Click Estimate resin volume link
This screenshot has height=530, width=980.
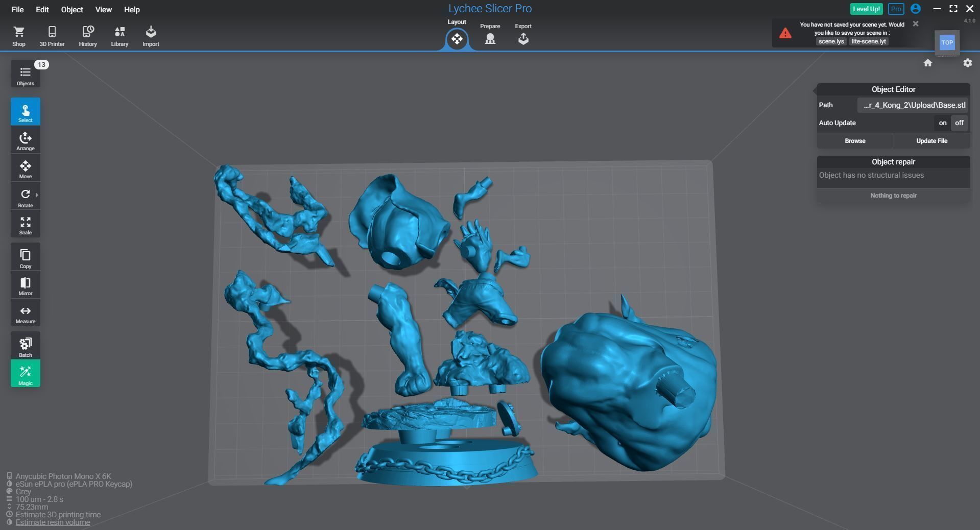pyautogui.click(x=53, y=522)
